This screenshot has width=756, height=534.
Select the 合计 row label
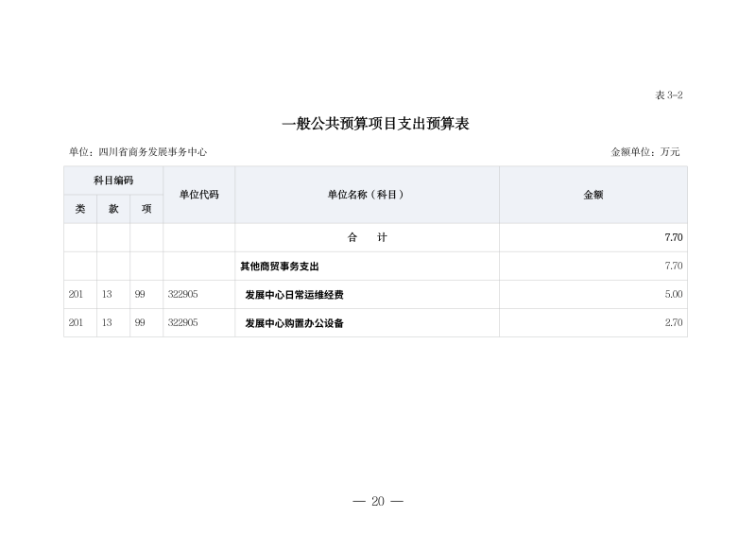[367, 238]
